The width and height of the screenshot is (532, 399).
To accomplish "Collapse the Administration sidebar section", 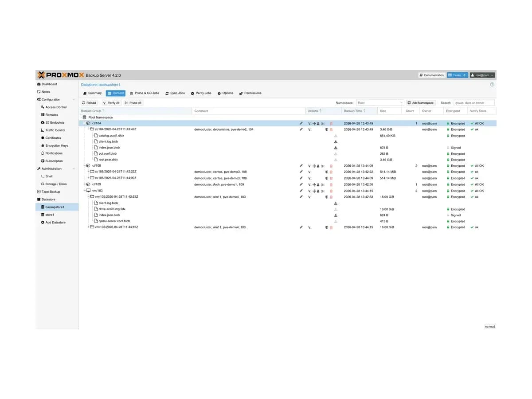I will coord(74,169).
